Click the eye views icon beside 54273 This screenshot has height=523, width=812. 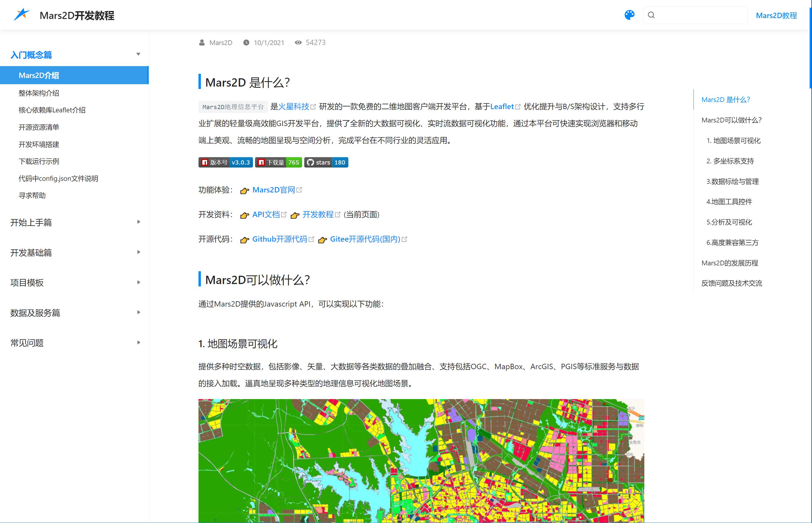tap(298, 42)
